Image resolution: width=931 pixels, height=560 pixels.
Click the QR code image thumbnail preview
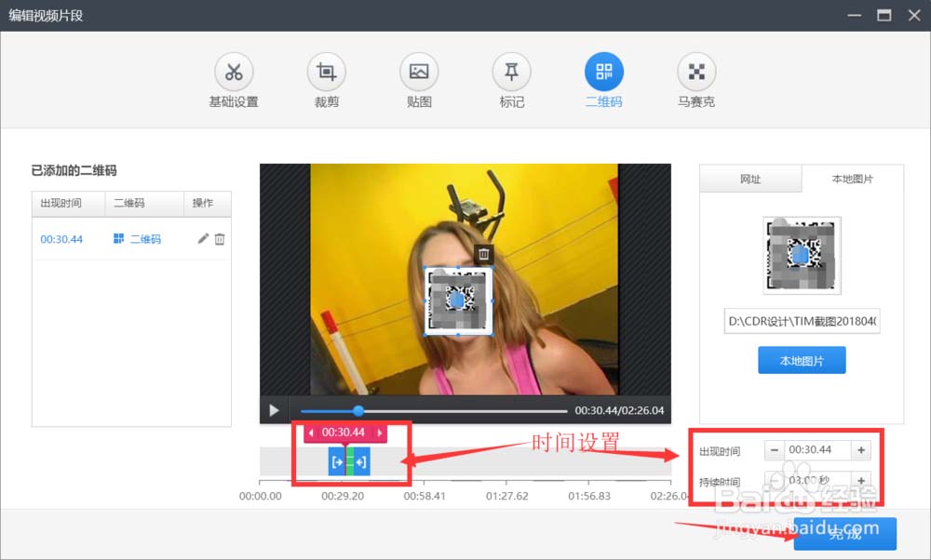802,255
